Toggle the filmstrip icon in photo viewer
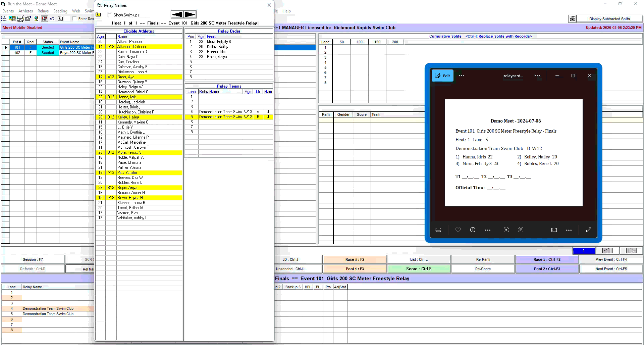The height and width of the screenshot is (345, 644). (x=438, y=230)
